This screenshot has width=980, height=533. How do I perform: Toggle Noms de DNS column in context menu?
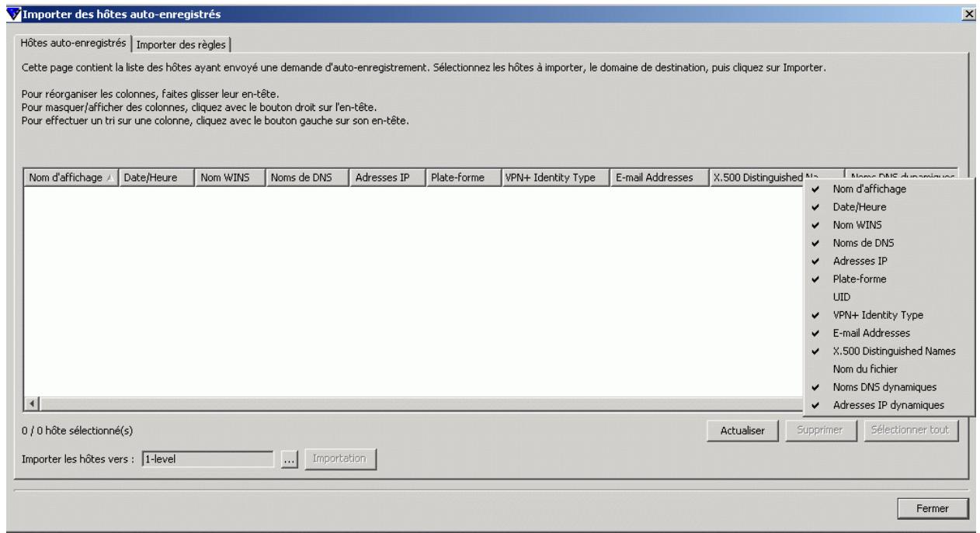[889, 243]
